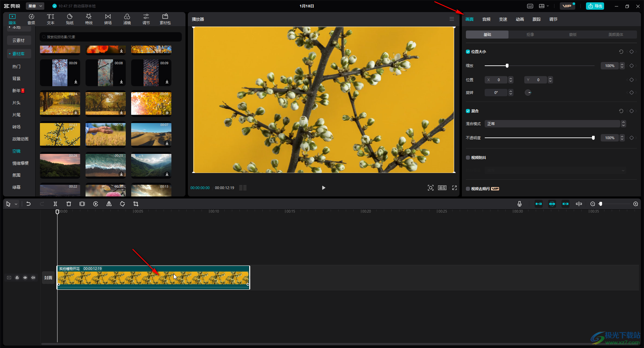This screenshot has height=348, width=644.
Task: Open the 转场 transitions panel in top toolbar
Action: point(108,19)
